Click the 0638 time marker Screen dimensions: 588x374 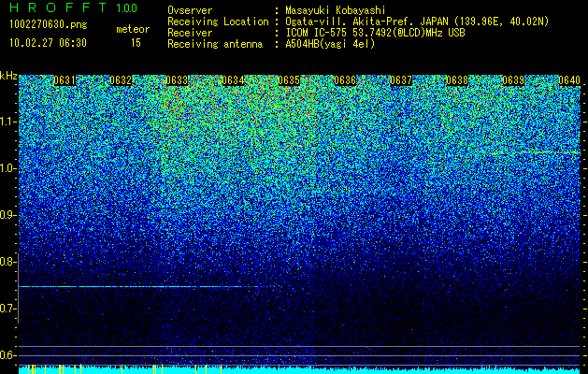coord(457,80)
